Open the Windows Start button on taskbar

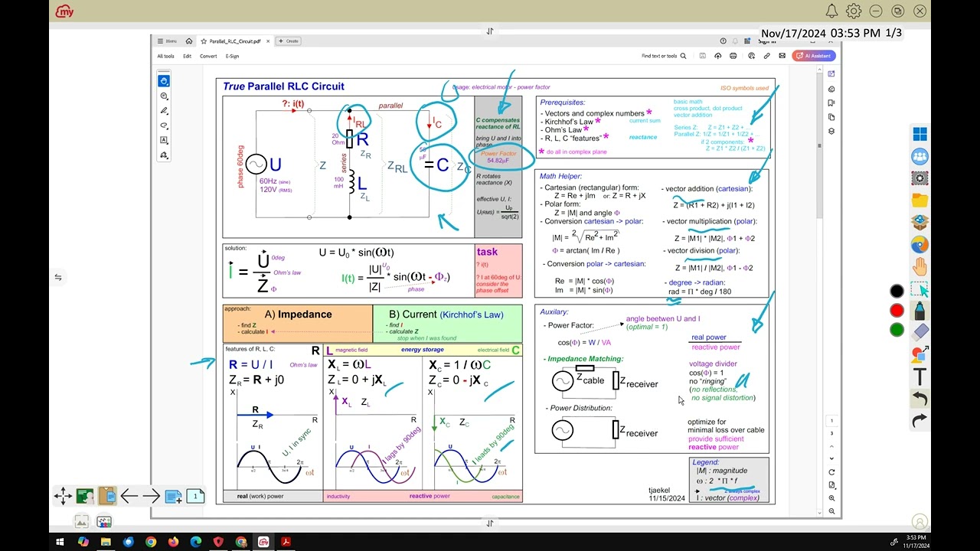(60, 542)
